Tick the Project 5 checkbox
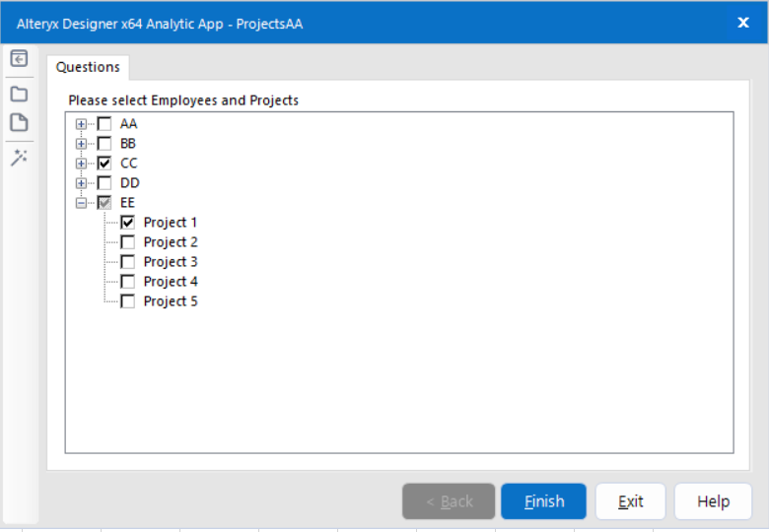Screen dimensions: 769x532 pyautogui.click(x=127, y=301)
